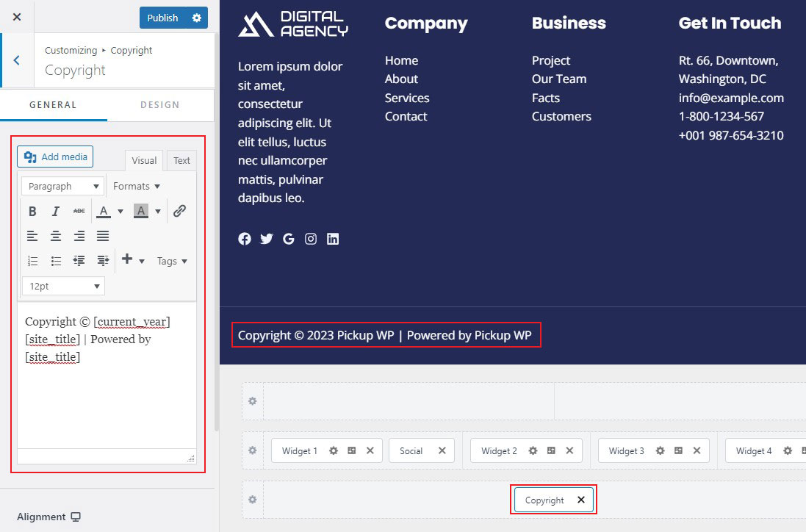Open the Instagram social icon

click(x=311, y=239)
